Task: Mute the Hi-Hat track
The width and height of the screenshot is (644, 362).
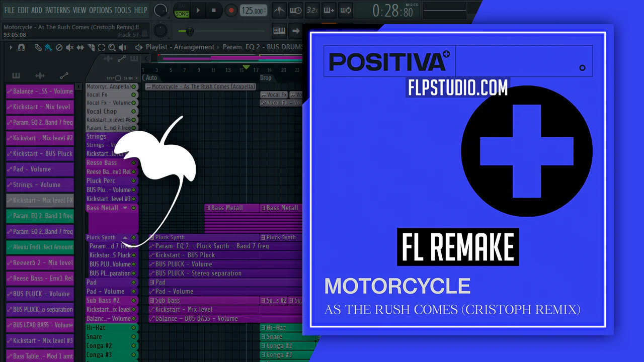Action: pyautogui.click(x=134, y=328)
